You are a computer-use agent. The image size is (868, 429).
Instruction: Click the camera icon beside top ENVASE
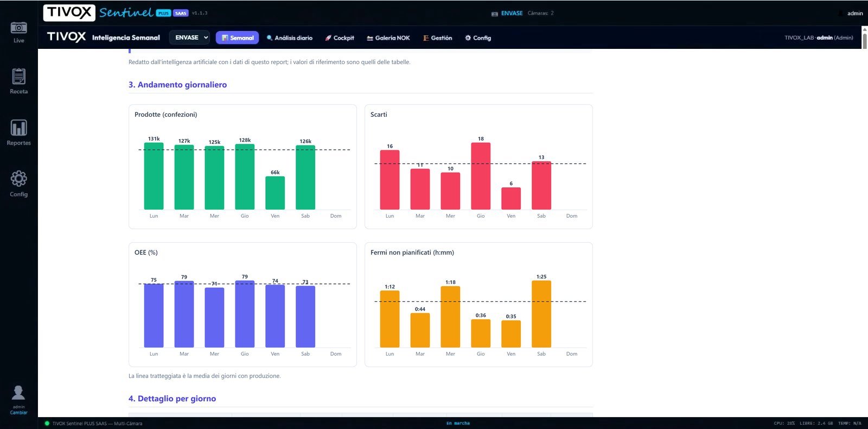click(495, 14)
